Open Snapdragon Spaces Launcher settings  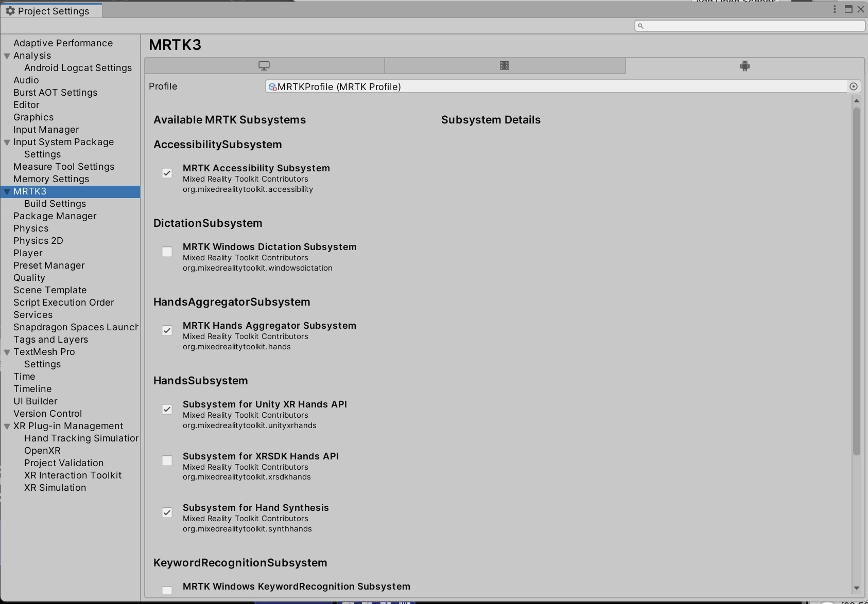(x=70, y=327)
